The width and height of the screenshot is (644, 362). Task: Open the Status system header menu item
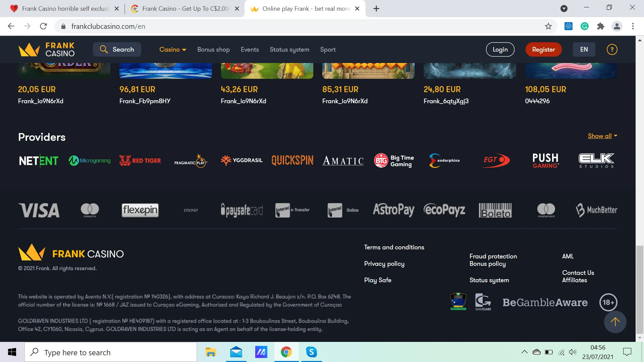tap(289, 50)
